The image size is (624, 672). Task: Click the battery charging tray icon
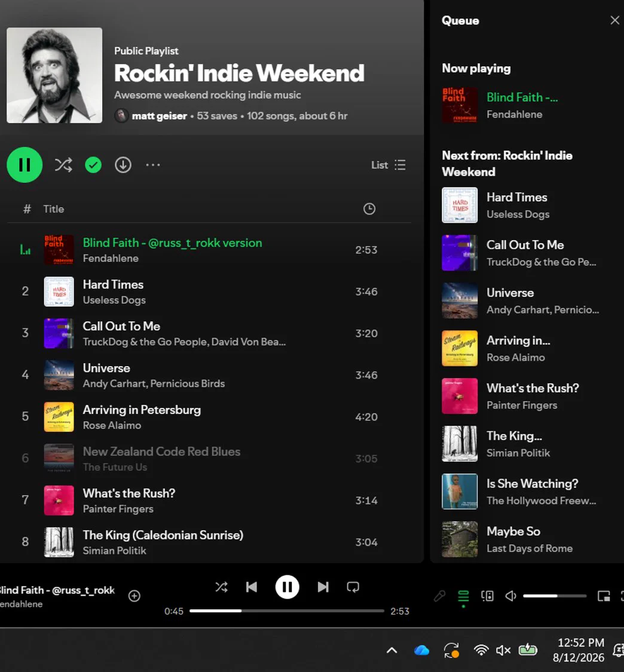(528, 650)
